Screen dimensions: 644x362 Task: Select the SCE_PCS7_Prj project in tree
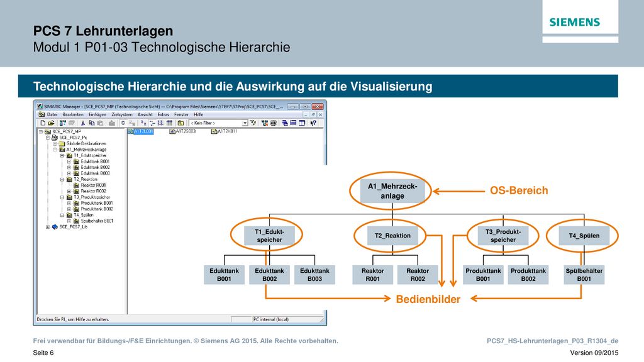coord(73,138)
